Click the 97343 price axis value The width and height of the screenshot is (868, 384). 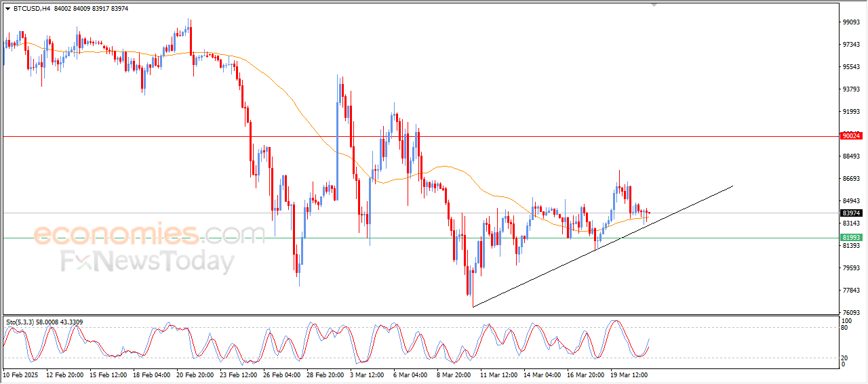[851, 45]
